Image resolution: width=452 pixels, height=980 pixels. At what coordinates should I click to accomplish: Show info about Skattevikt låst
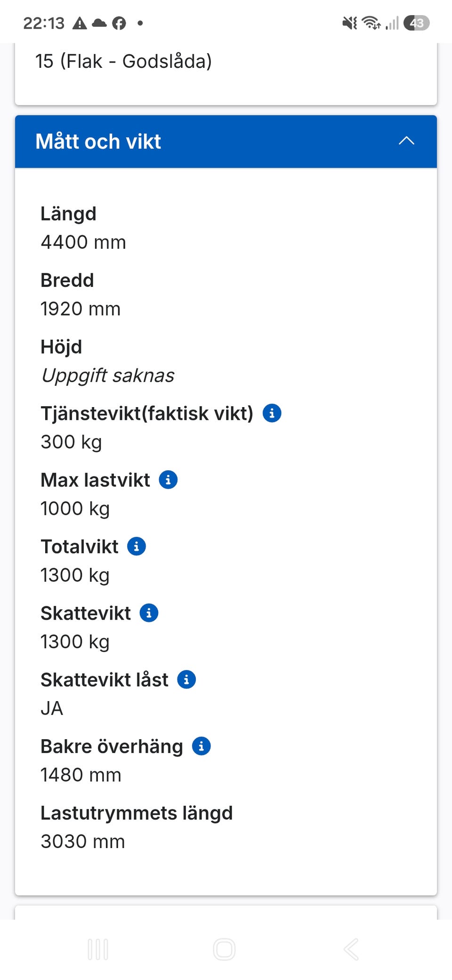186,679
